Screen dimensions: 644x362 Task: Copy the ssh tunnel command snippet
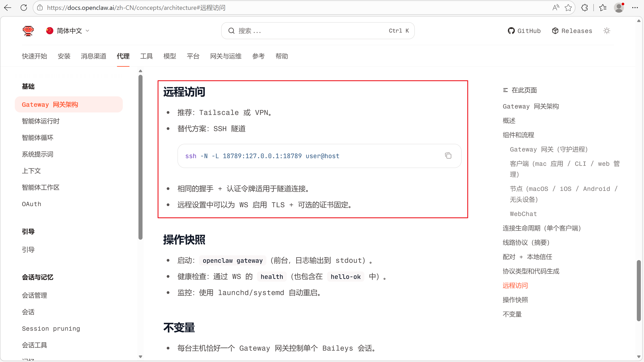tap(448, 155)
